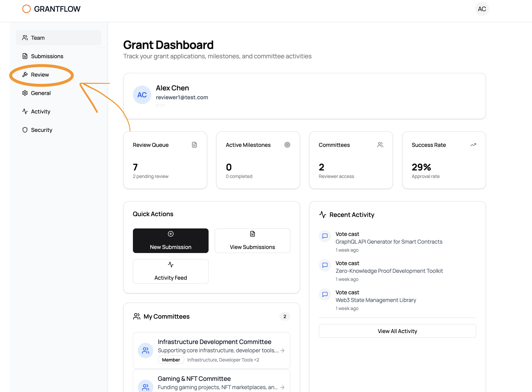The image size is (532, 392).
Task: Click the document icon on Review Queue card
Action: [194, 145]
